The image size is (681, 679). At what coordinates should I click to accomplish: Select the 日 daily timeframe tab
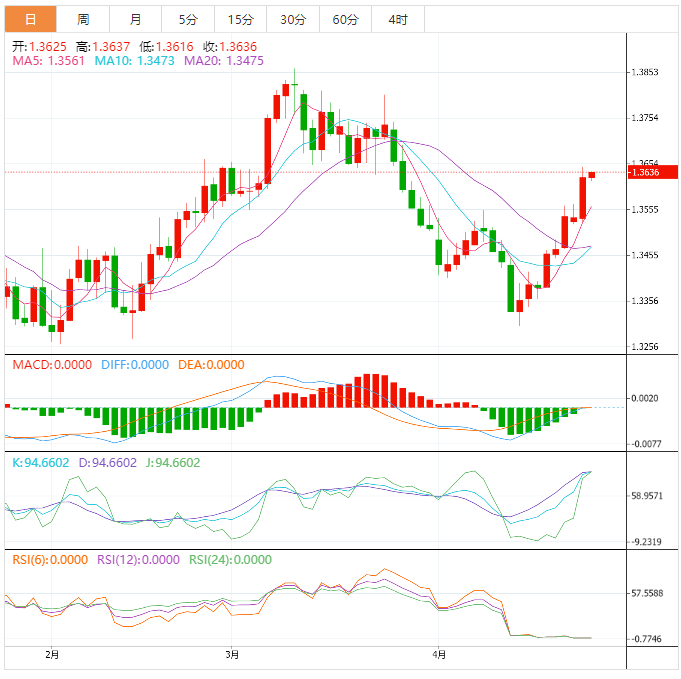coord(30,19)
